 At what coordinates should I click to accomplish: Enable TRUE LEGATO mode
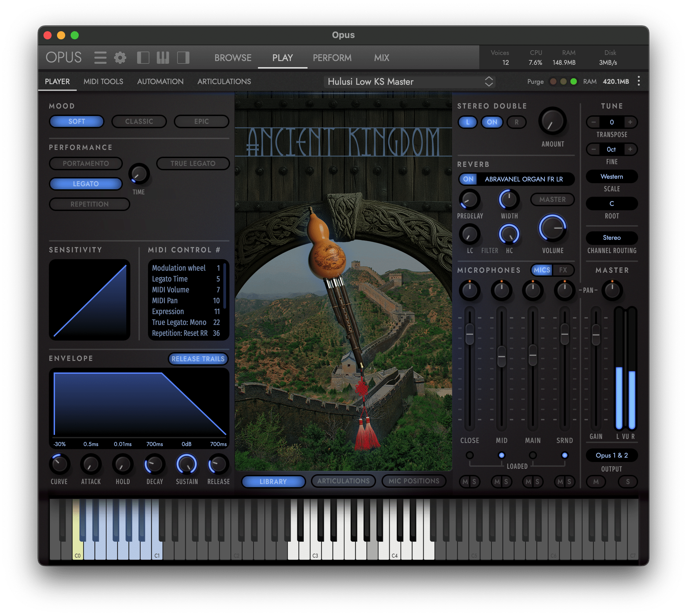[x=193, y=163]
